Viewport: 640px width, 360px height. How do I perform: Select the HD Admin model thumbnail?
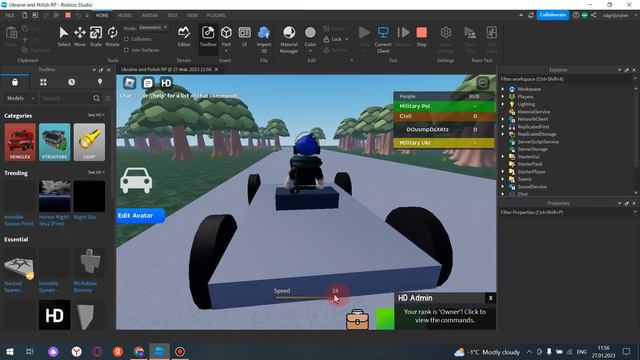tap(54, 315)
